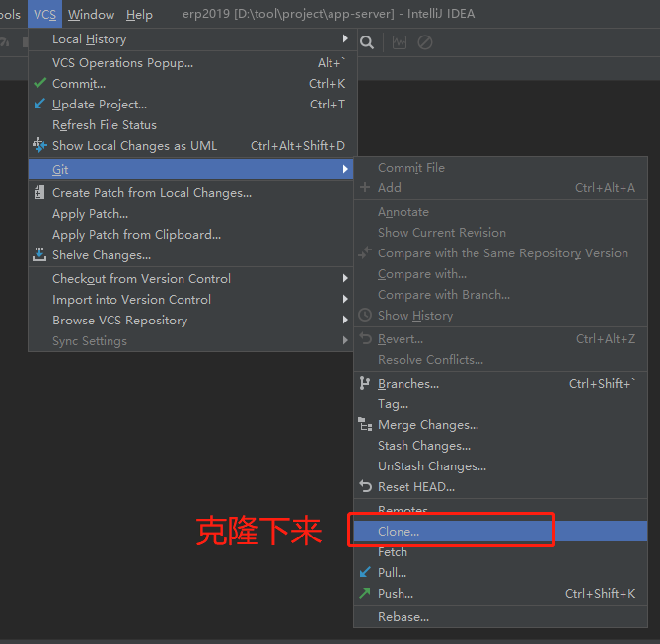The height and width of the screenshot is (644, 660).
Task: Select Annotate in Git submenu
Action: 500,212
